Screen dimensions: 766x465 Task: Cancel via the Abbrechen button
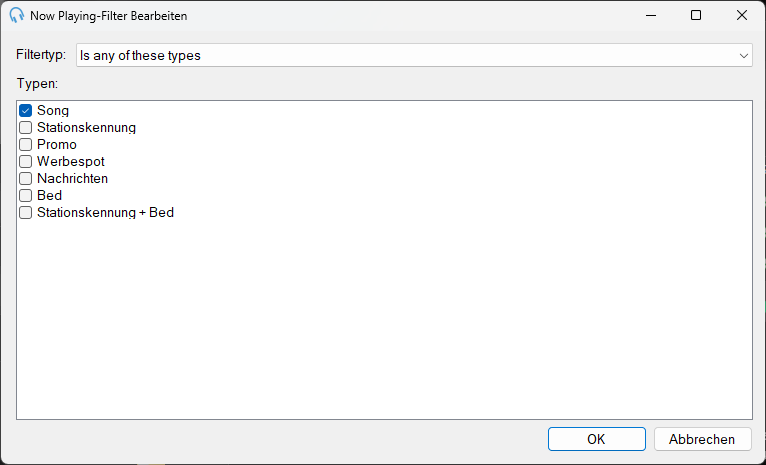[702, 439]
